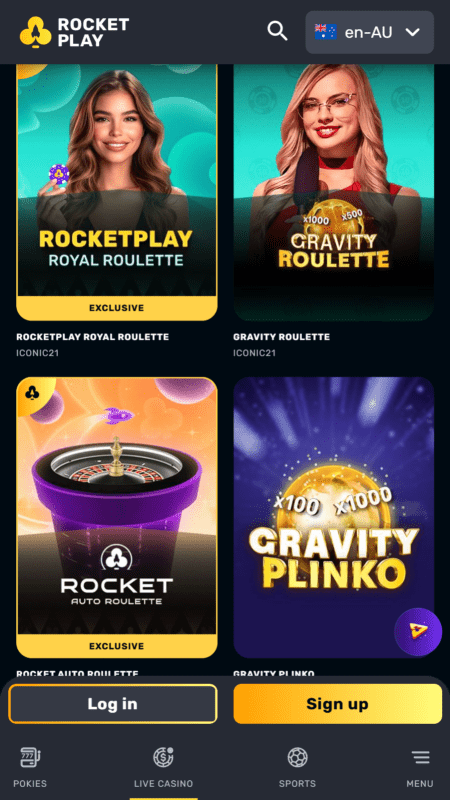Click the RocketPlay club logo icon
The width and height of the screenshot is (450, 800).
pos(36,32)
